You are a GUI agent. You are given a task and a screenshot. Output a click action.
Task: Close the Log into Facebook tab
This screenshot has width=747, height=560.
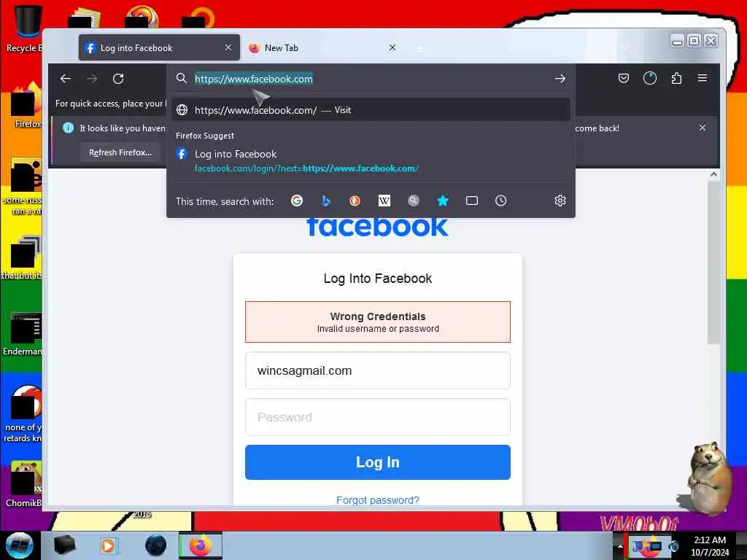228,47
